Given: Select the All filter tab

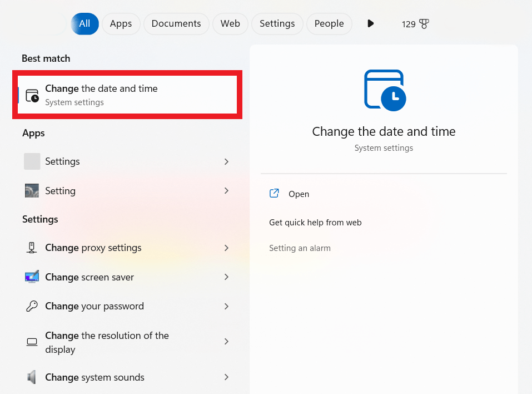Looking at the screenshot, I should [x=85, y=24].
